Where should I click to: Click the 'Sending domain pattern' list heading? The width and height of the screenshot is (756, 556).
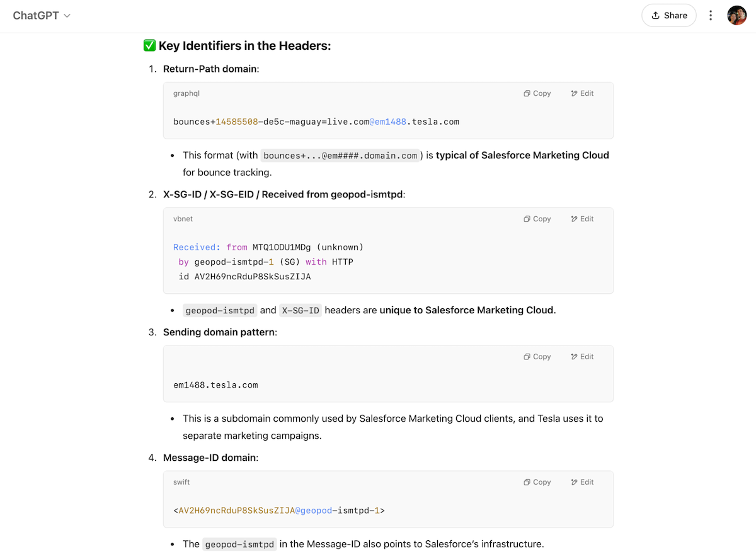(219, 332)
